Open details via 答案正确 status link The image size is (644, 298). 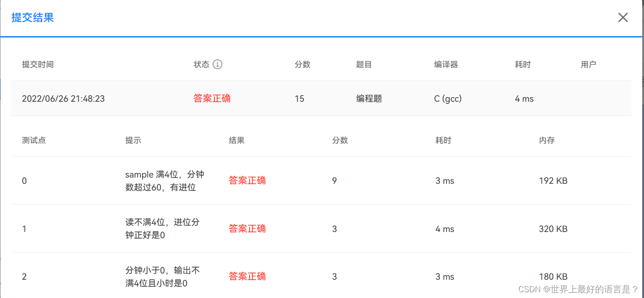(x=212, y=98)
